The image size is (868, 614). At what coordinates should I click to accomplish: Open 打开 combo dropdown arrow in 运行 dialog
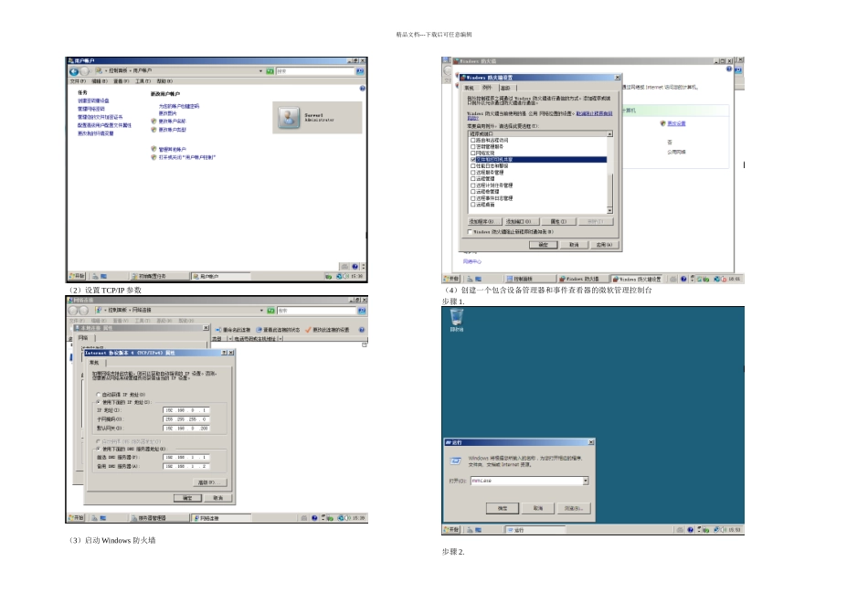click(x=585, y=482)
